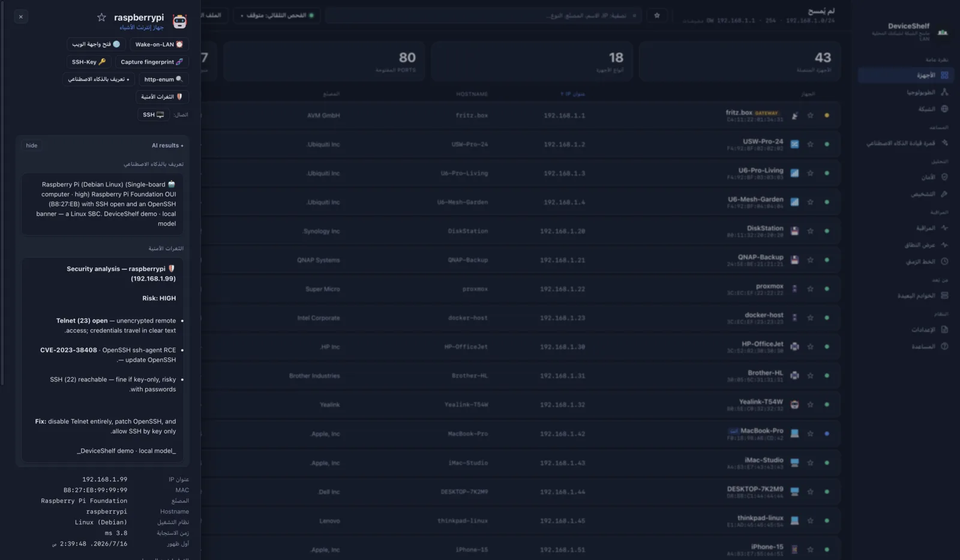This screenshot has height=560, width=960.
Task: Open web interface (فتح واجهة الويب) button
Action: click(96, 44)
